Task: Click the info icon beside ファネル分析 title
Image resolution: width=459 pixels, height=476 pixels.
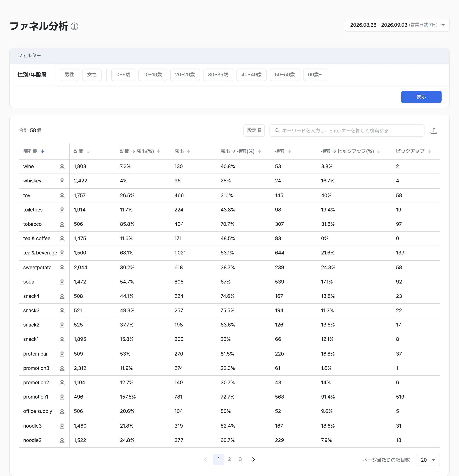Action: point(74,26)
